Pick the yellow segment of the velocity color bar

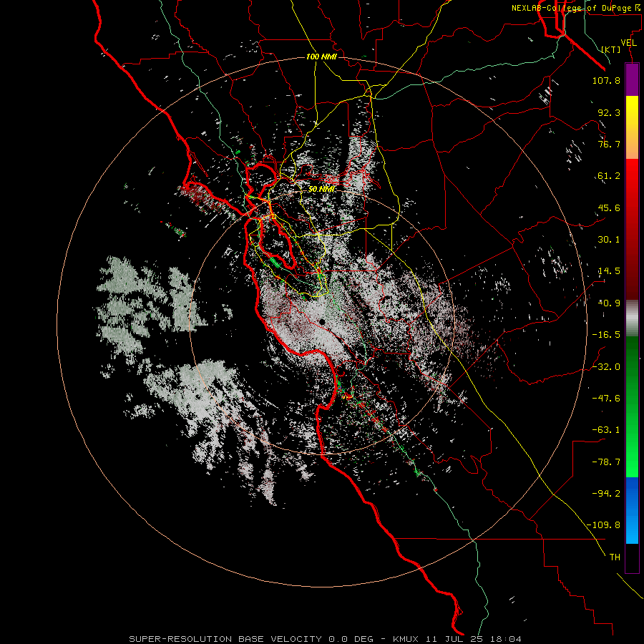pyautogui.click(x=632, y=127)
